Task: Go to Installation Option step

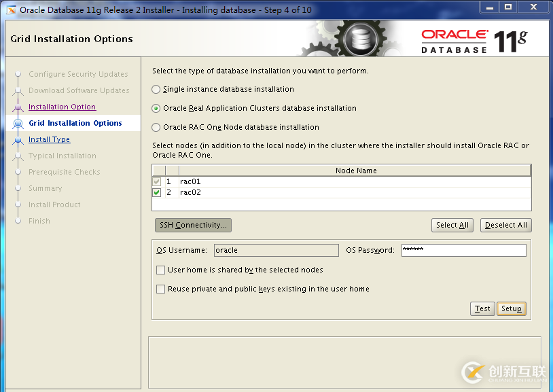Action: (62, 107)
